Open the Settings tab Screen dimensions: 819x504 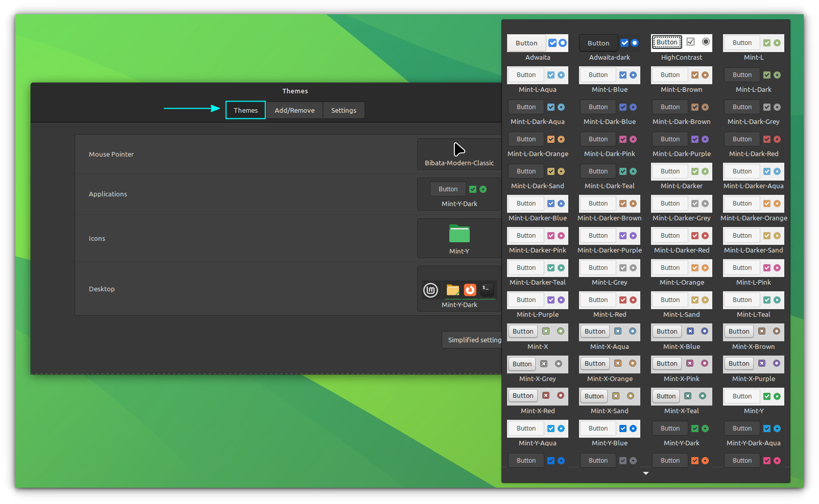coord(344,110)
